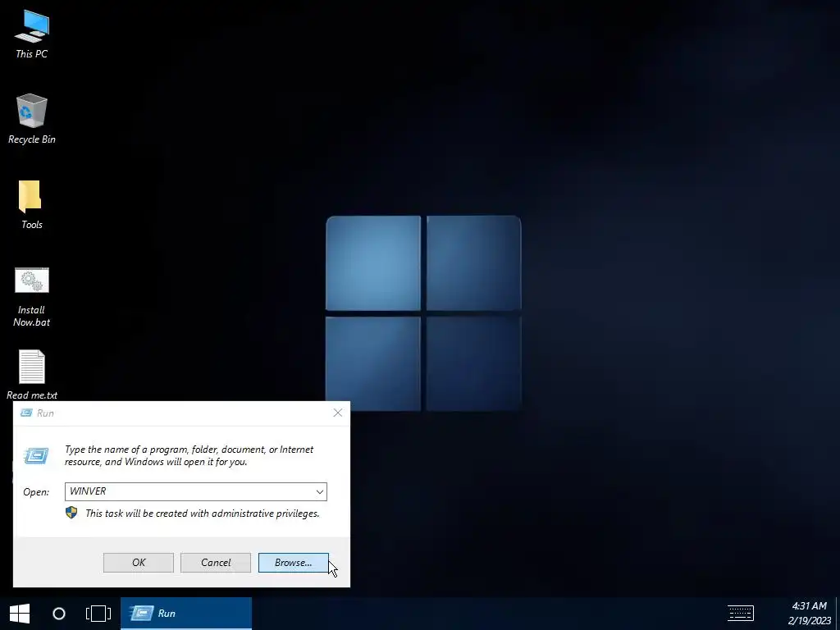Viewport: 840px width, 630px height.
Task: Open Task View on the taskbar
Action: (98, 614)
